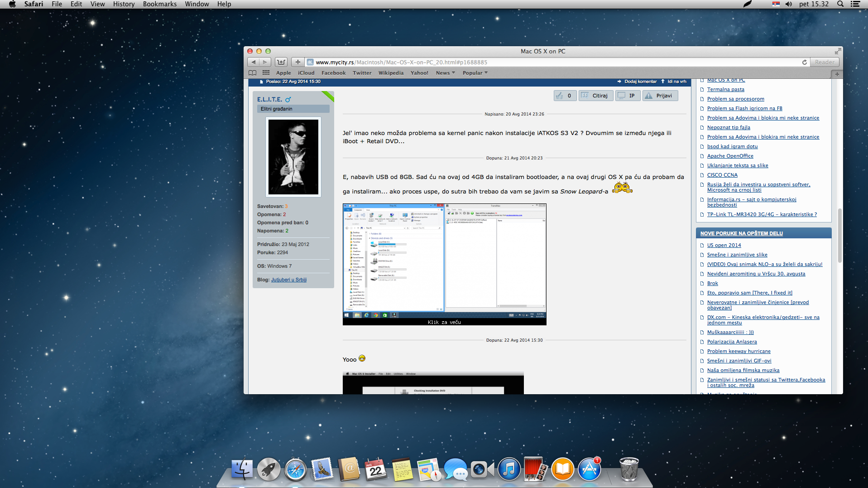The width and height of the screenshot is (868, 488).
Task: Open Mail stamp icon in Dock
Action: click(x=322, y=469)
